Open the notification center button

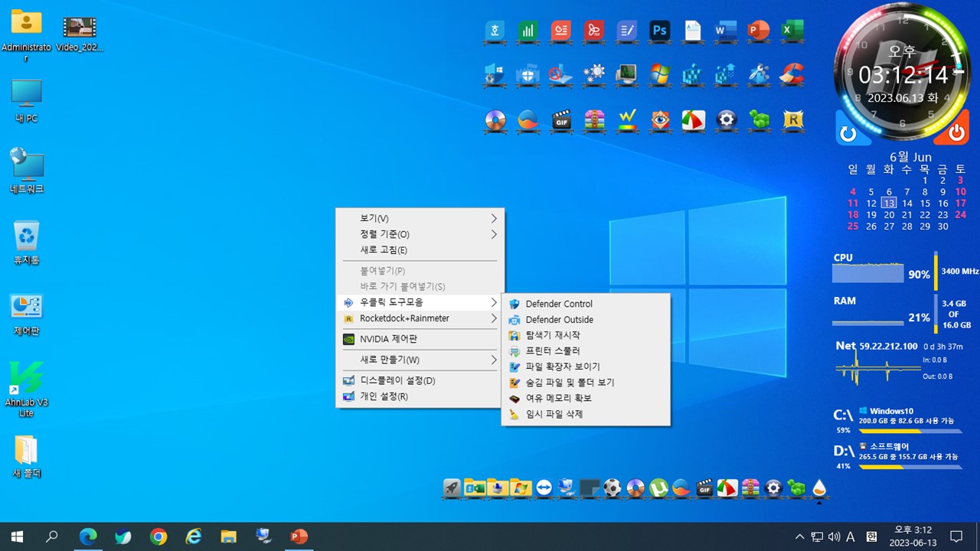click(956, 536)
